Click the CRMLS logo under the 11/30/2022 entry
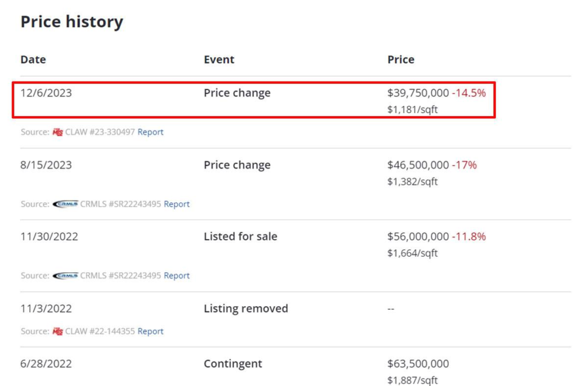 click(x=65, y=276)
